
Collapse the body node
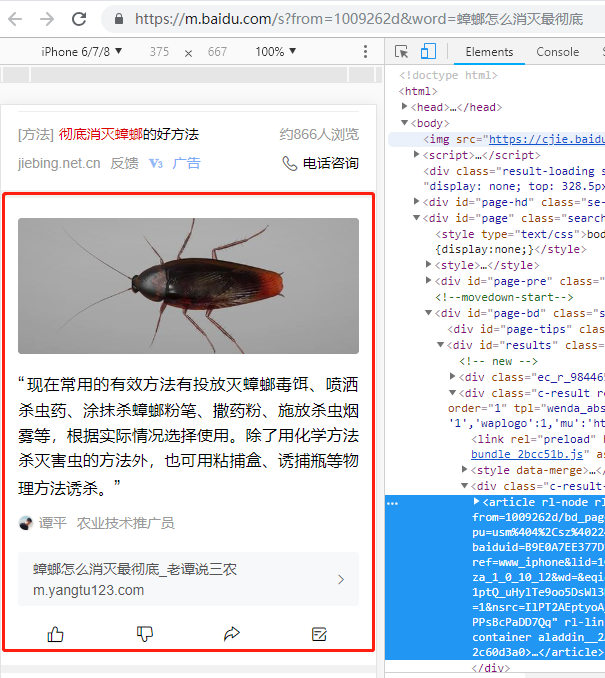tap(404, 123)
